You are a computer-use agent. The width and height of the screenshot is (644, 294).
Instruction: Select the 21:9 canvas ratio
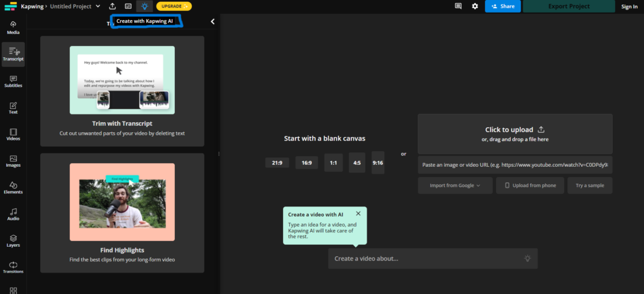pos(277,163)
